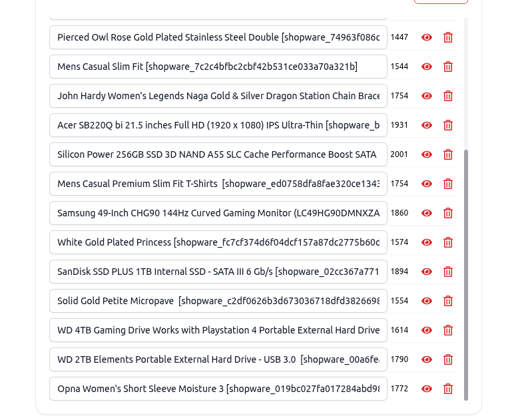Toggle eye icon for Mens Casual Slim Fit 1544
Screen dimensions: 524x420
[x=427, y=67]
